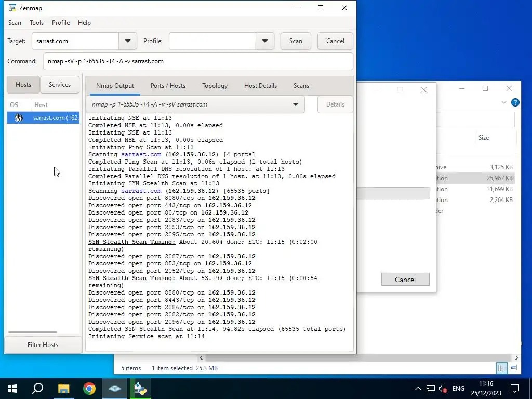
Task: Click the Scan button
Action: (x=296, y=41)
